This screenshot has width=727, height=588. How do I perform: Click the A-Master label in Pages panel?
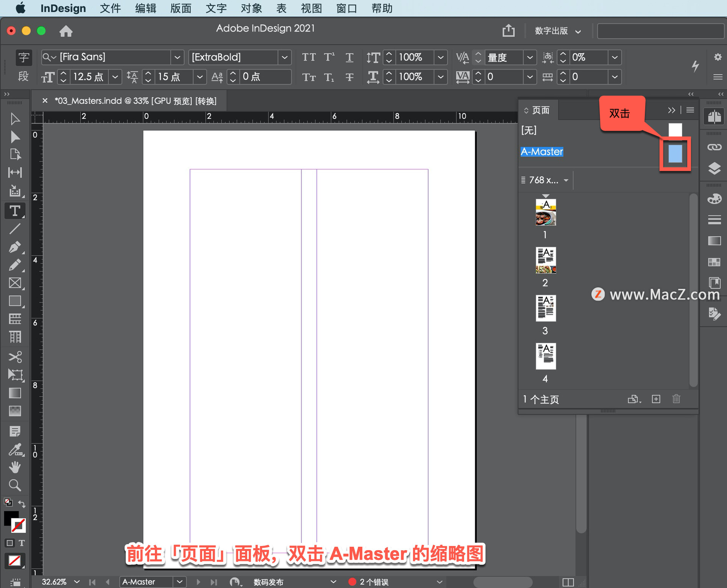(x=541, y=151)
